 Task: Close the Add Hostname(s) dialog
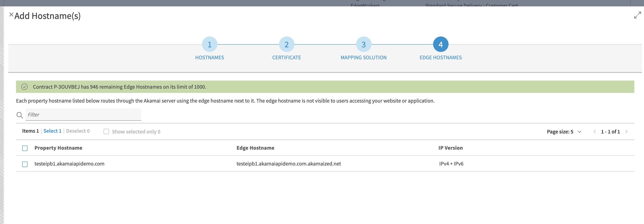pyautogui.click(x=11, y=14)
